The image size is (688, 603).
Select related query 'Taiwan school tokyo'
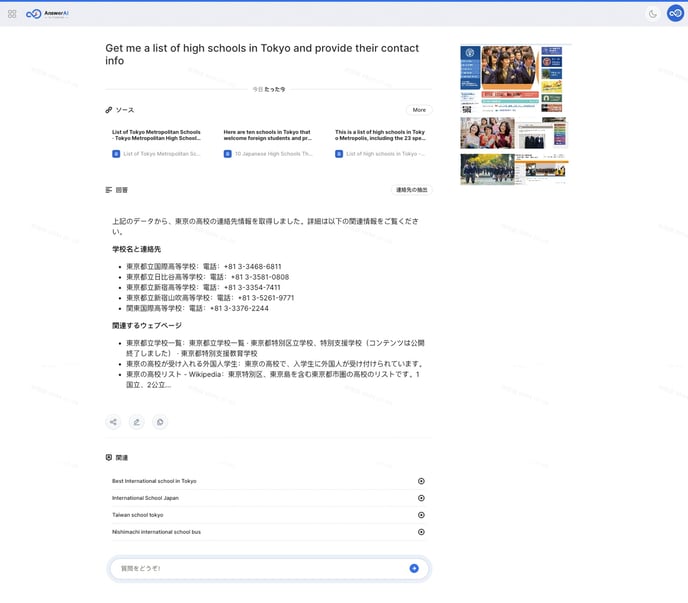(x=268, y=515)
